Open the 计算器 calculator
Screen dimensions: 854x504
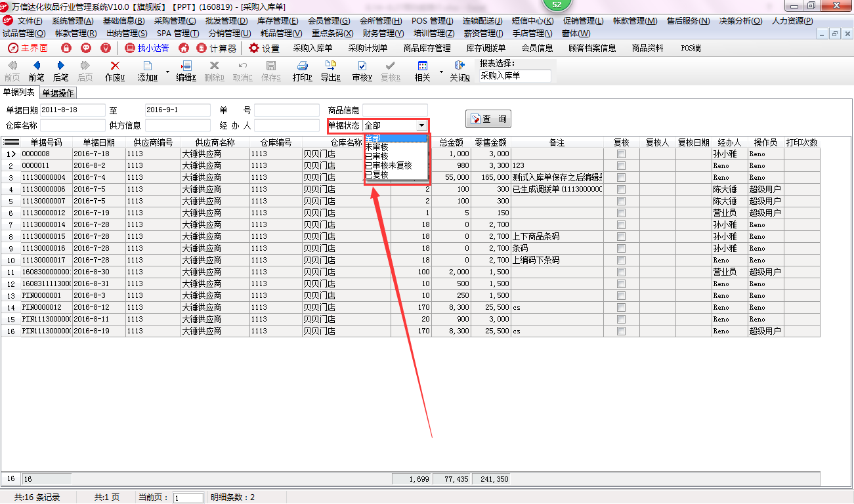216,48
